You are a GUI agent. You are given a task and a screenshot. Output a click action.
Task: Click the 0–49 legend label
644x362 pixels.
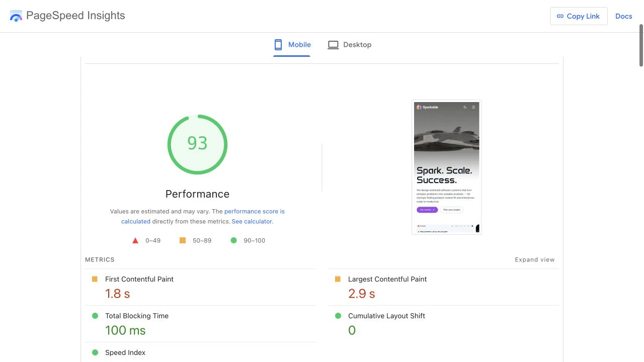point(153,240)
